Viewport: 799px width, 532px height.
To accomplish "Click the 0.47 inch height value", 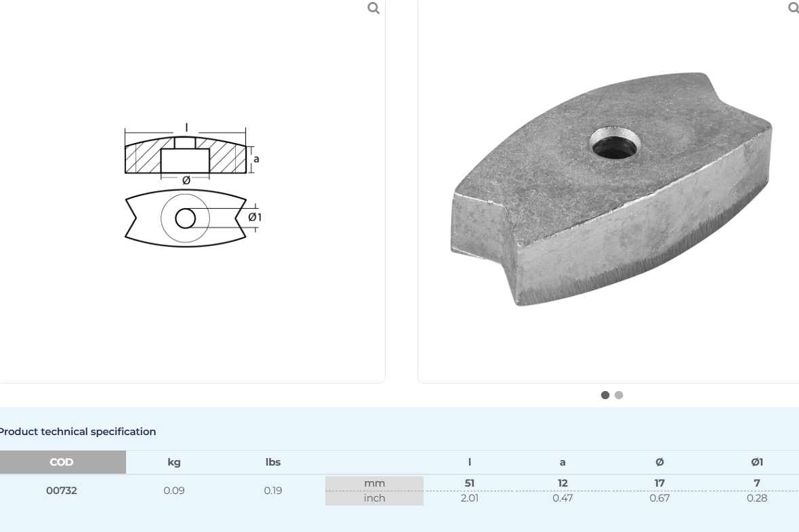I will [x=562, y=498].
